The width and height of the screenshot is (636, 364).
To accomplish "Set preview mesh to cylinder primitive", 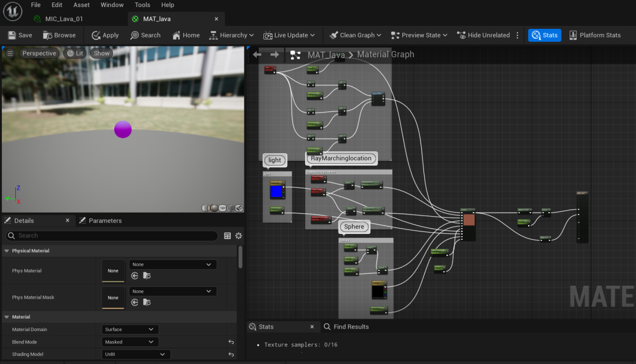I will point(205,208).
